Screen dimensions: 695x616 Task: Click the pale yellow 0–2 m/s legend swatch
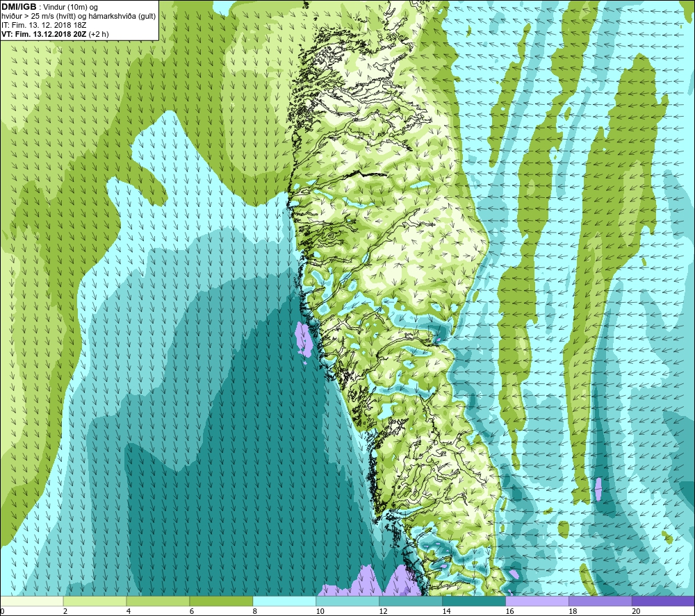click(31, 601)
